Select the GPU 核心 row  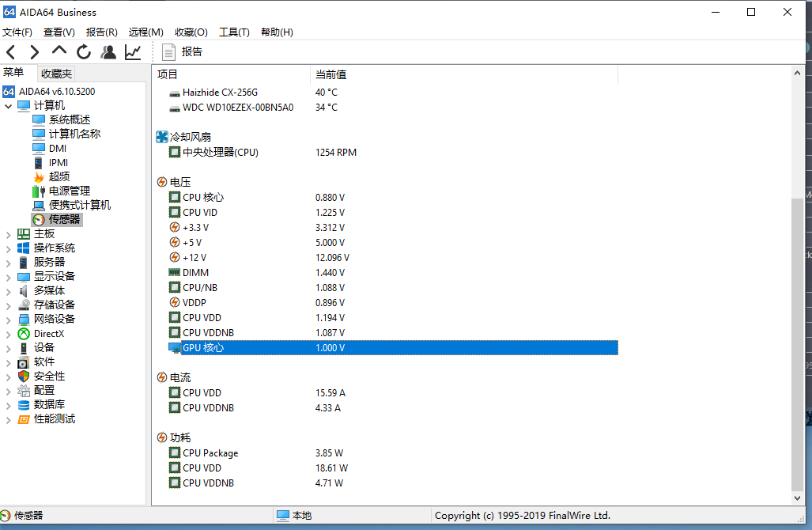click(x=393, y=347)
